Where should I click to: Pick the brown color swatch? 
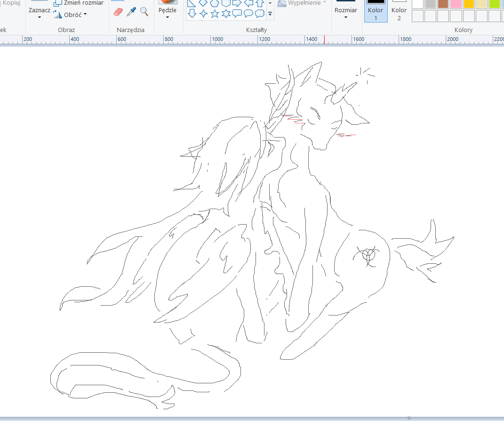point(443,4)
